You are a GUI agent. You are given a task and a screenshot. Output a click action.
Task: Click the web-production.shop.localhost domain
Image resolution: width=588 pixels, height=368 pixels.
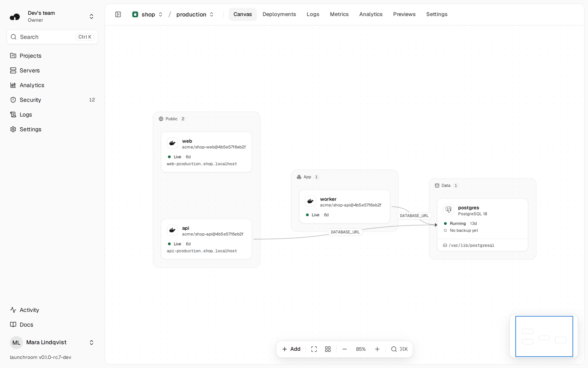[x=202, y=164]
